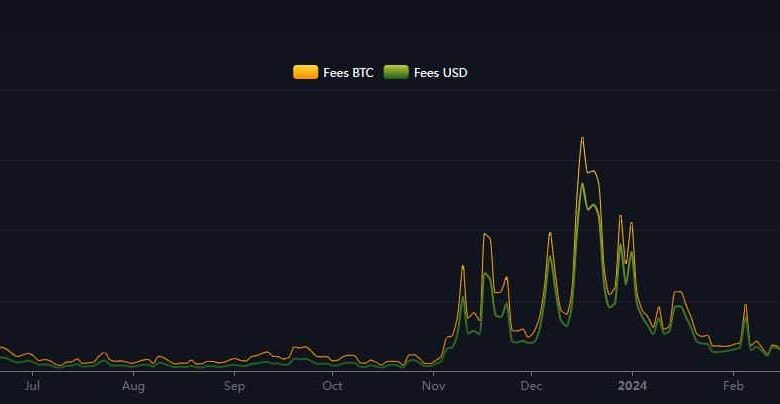Click the Oct axis label

pos(332,385)
